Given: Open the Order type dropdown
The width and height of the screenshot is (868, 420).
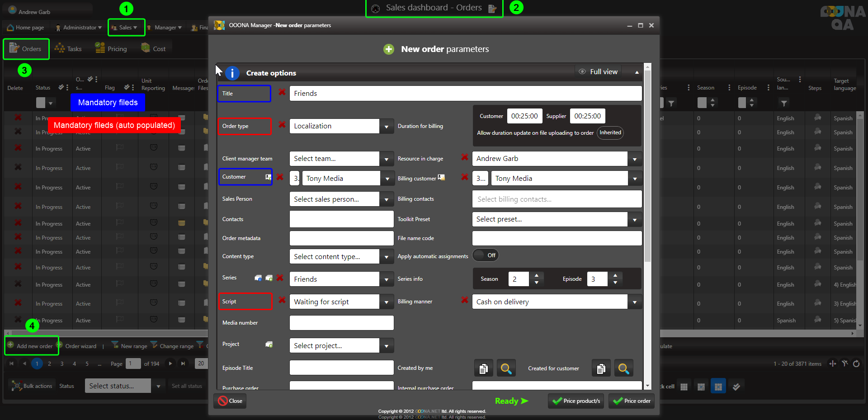Looking at the screenshot, I should pyautogui.click(x=386, y=127).
